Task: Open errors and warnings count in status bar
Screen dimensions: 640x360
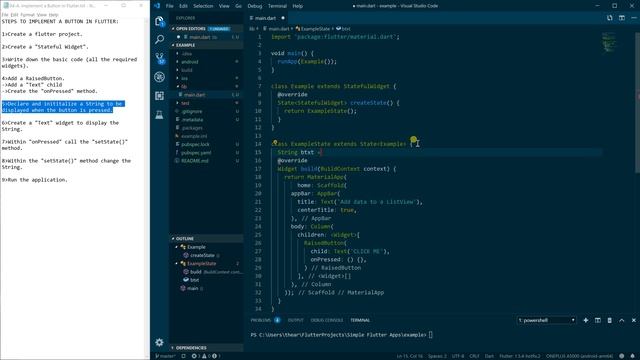Action: point(206,356)
